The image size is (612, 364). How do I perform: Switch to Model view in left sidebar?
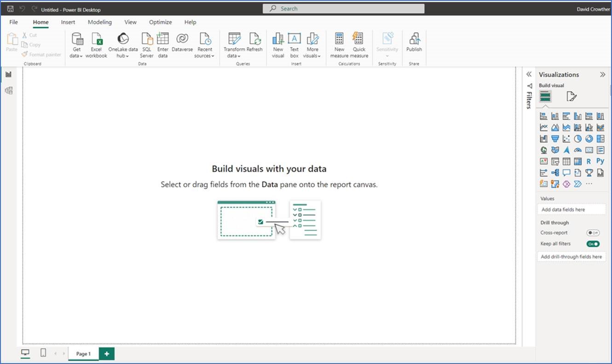[x=8, y=91]
